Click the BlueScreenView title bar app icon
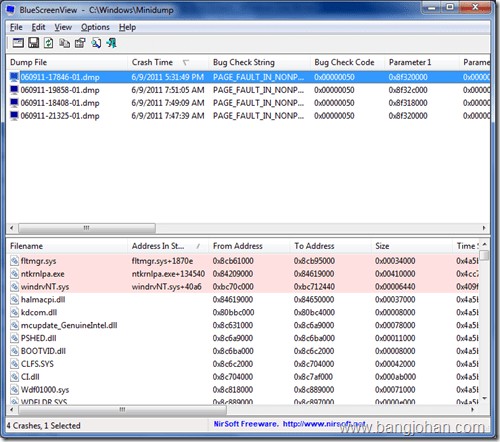This screenshot has width=500, height=442. tap(10, 10)
